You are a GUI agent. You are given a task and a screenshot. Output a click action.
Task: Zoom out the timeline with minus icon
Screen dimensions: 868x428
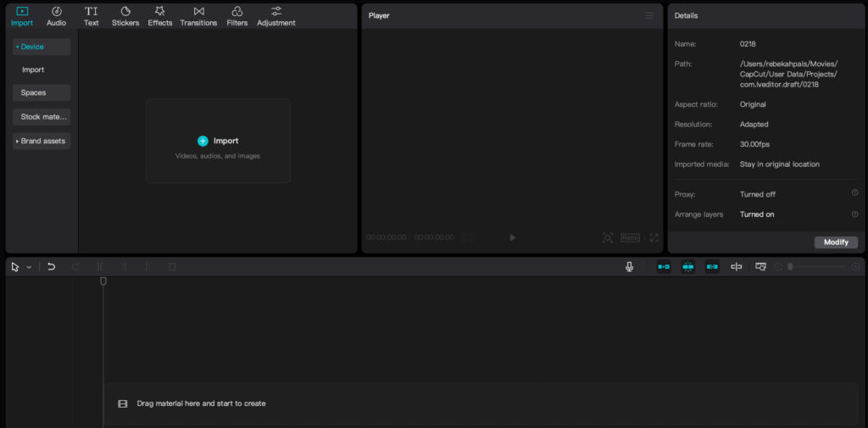coord(778,267)
